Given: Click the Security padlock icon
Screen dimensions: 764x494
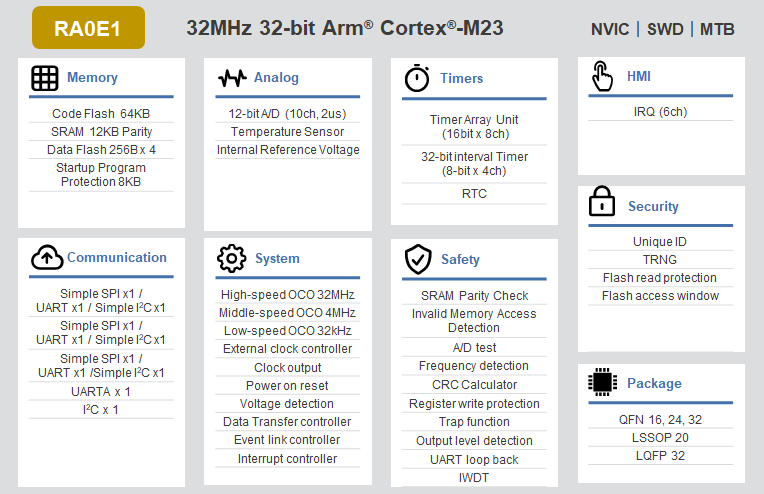Looking at the screenshot, I should 602,205.
